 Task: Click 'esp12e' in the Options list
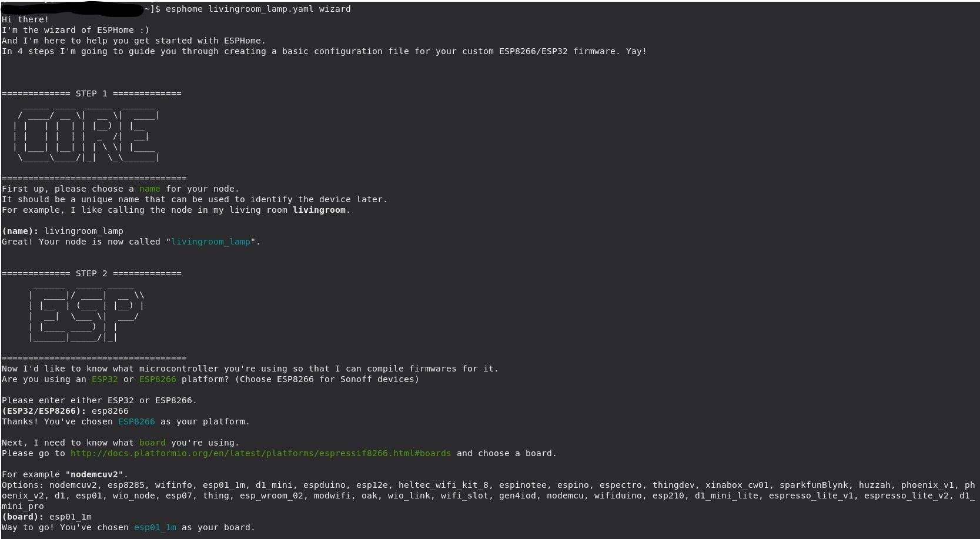[x=372, y=485]
